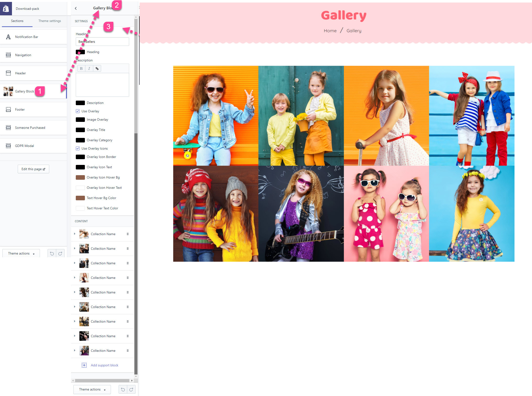Screen dimensions: 532x396
Task: Click inside the Description text area
Action: coord(102,85)
